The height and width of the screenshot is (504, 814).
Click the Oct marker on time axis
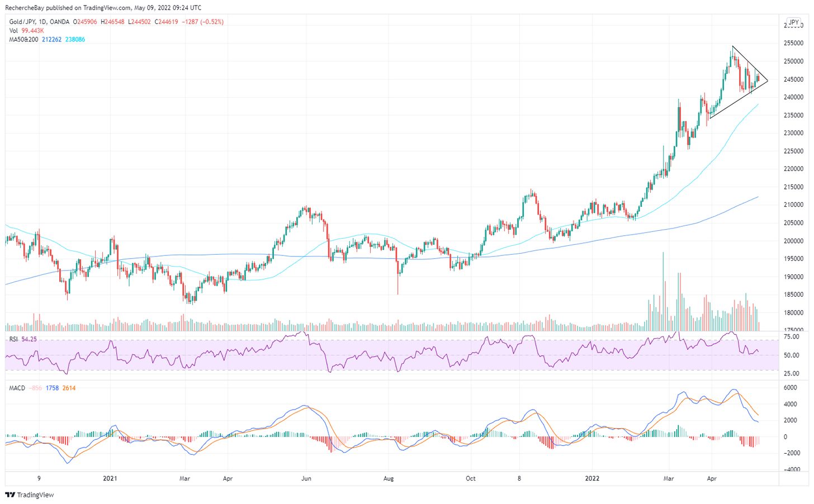(471, 478)
